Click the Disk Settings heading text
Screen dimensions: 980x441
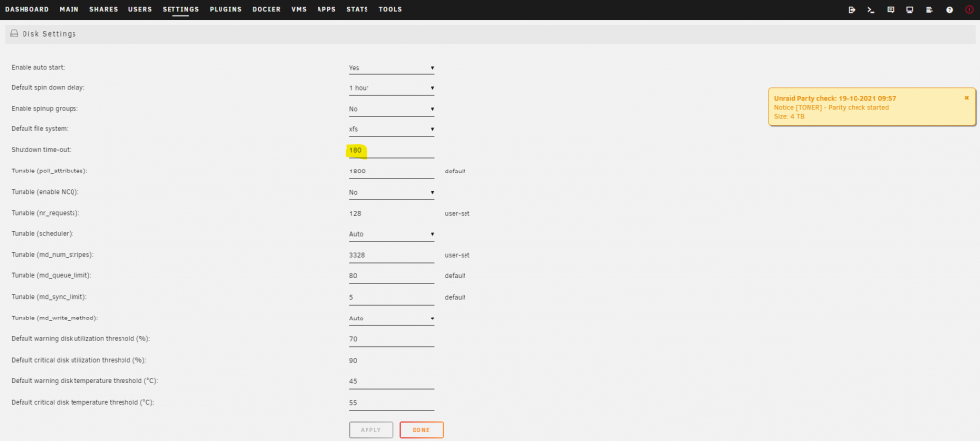point(49,34)
